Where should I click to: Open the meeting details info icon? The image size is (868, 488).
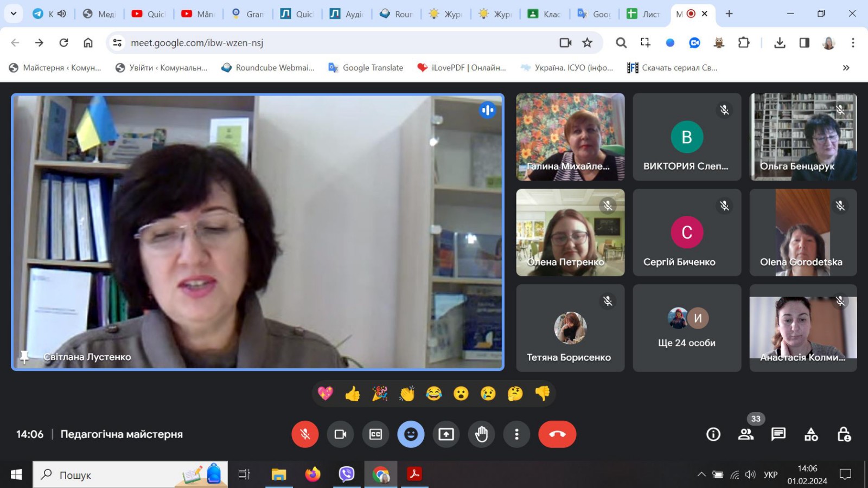(713, 434)
